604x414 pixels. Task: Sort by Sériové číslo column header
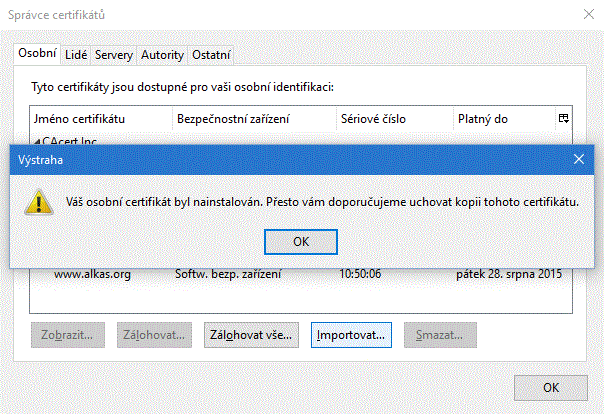click(x=394, y=119)
